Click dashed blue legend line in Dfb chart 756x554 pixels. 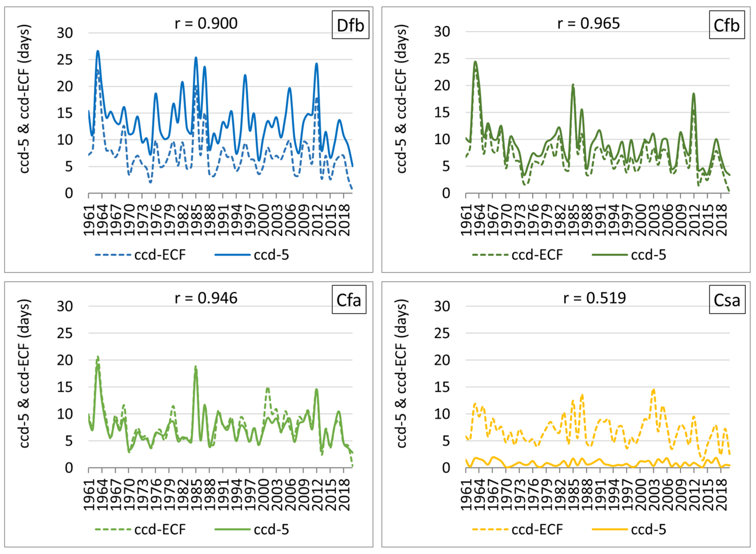point(113,255)
